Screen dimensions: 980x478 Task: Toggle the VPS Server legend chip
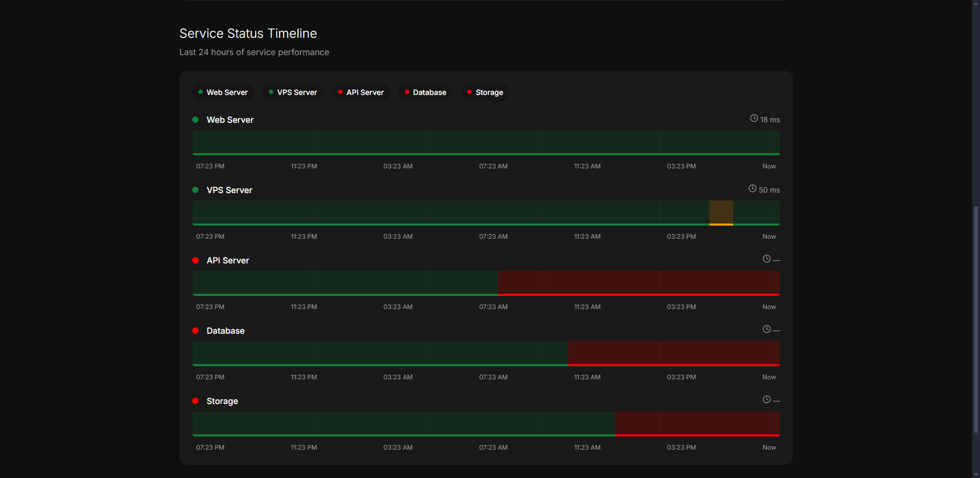(x=293, y=92)
